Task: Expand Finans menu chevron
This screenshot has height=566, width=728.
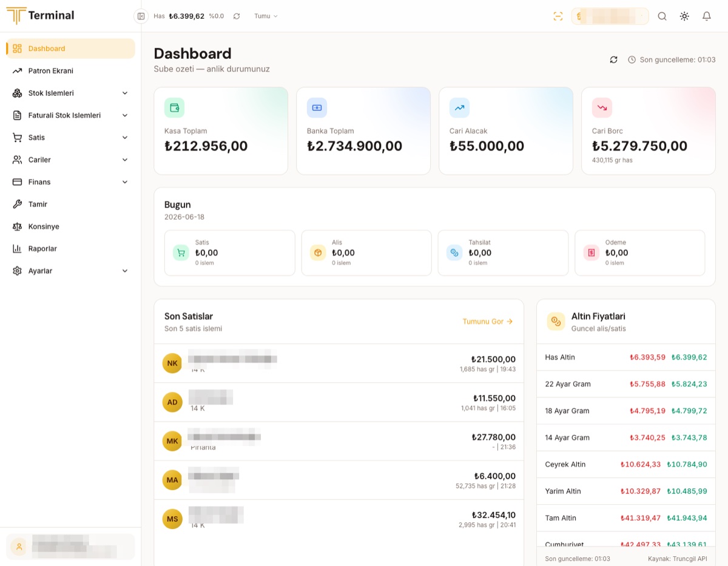Action: point(125,182)
